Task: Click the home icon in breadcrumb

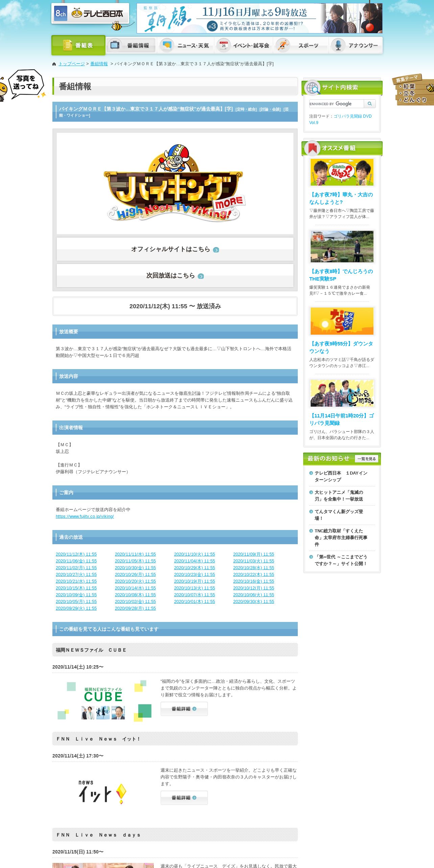Action: coord(54,64)
